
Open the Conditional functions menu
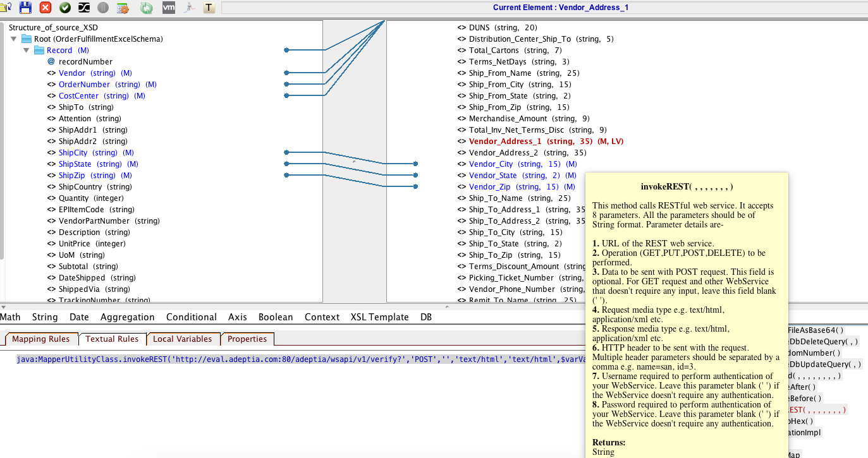point(192,316)
